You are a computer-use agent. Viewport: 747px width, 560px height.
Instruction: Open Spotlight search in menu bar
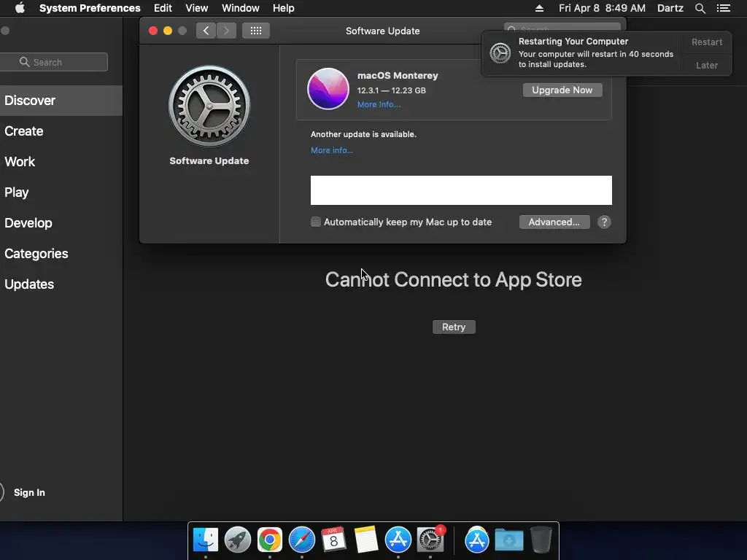[700, 8]
